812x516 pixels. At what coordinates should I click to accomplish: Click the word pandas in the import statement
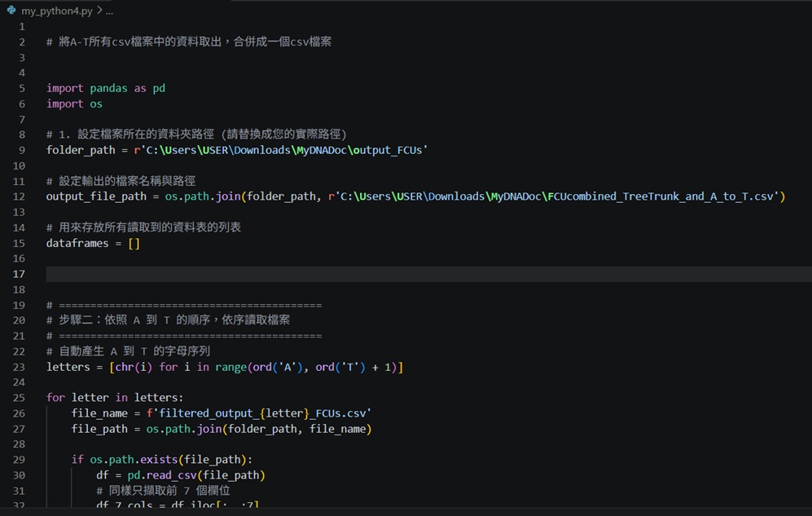pyautogui.click(x=109, y=89)
